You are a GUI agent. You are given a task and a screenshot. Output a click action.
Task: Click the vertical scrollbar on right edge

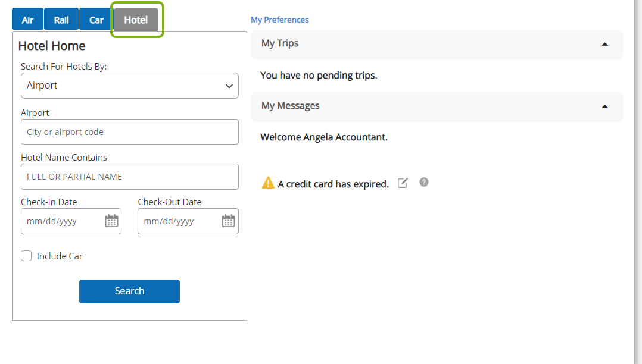point(638,182)
